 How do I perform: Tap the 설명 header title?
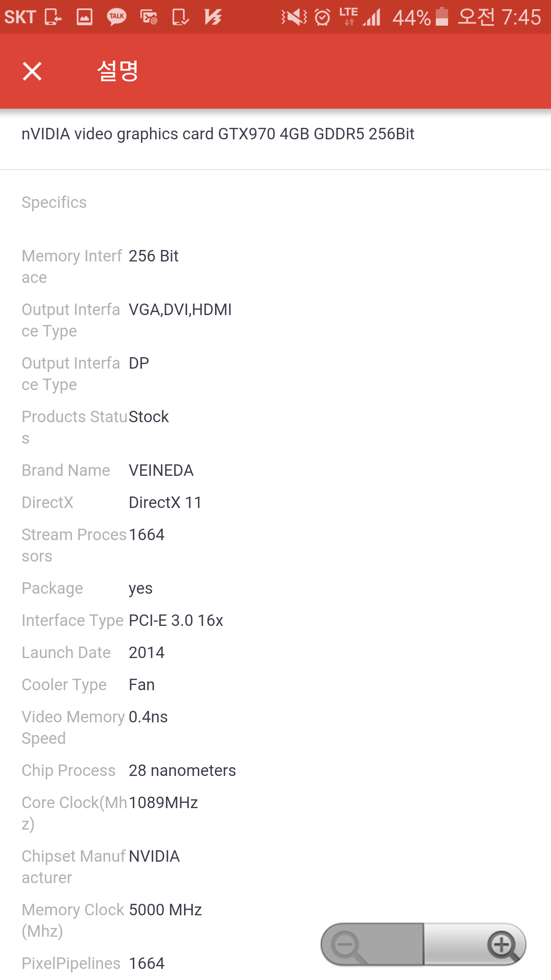[x=117, y=71]
